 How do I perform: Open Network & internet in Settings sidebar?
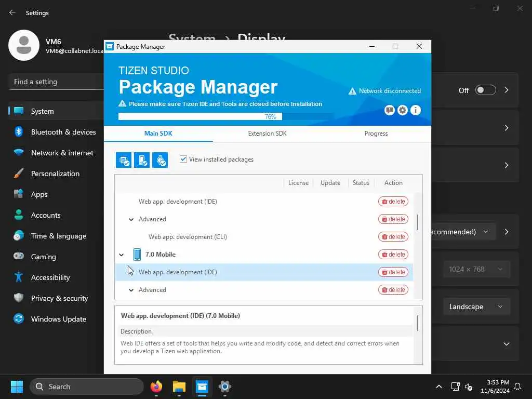click(56, 153)
